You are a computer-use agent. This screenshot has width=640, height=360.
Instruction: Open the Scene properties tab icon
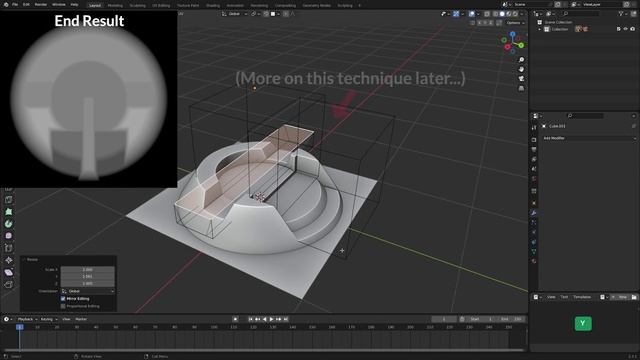coord(534,169)
